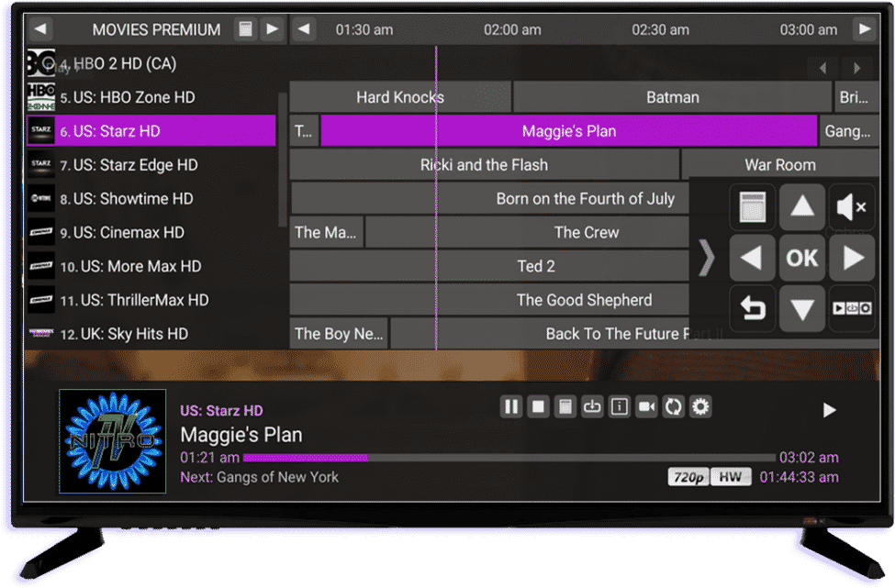Move the timeline to earlier times
This screenshot has width=895, height=588.
pos(304,29)
